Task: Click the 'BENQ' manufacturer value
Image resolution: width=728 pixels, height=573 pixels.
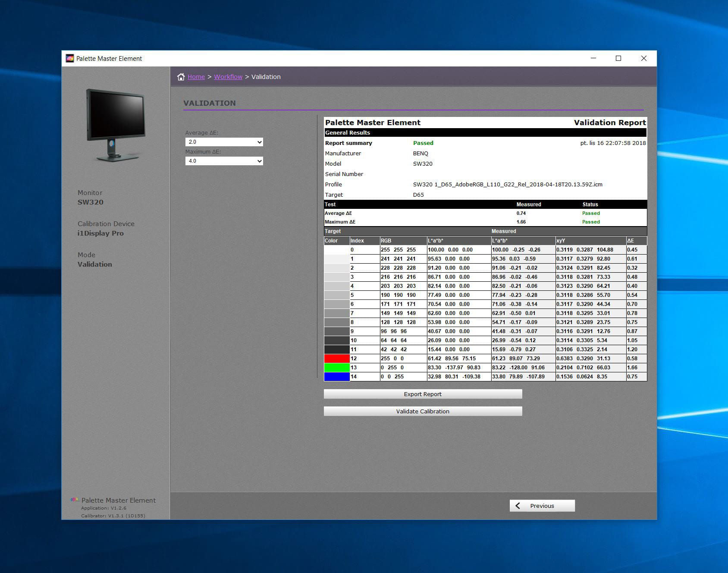Action: (x=420, y=153)
